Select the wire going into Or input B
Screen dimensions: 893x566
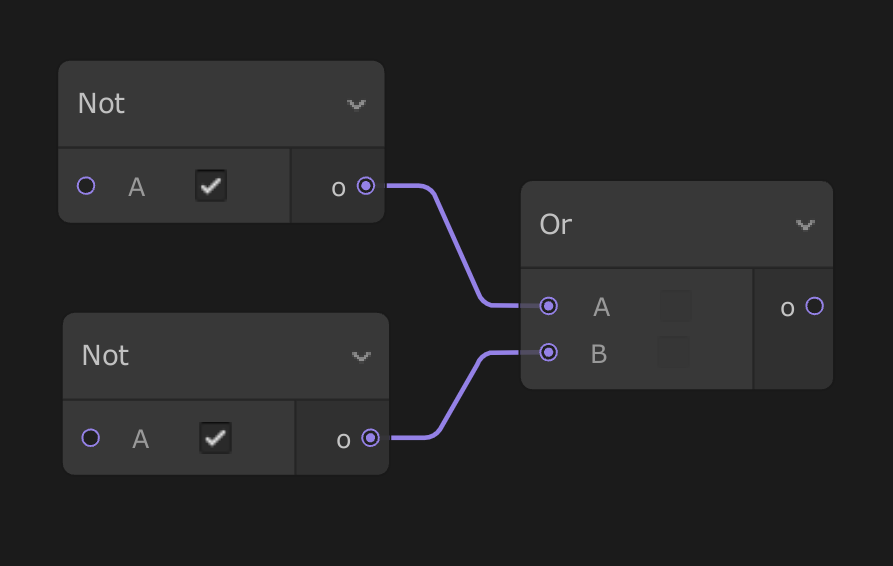460,395
